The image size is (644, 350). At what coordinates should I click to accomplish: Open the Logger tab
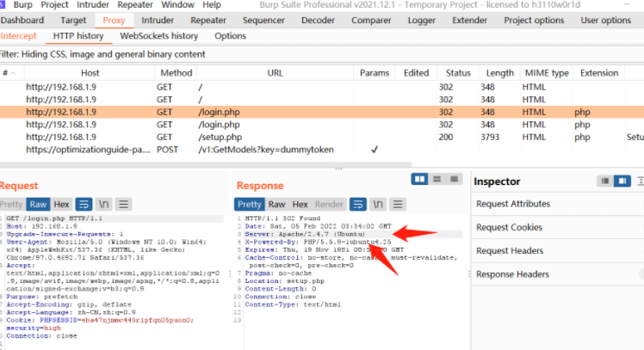tap(421, 20)
